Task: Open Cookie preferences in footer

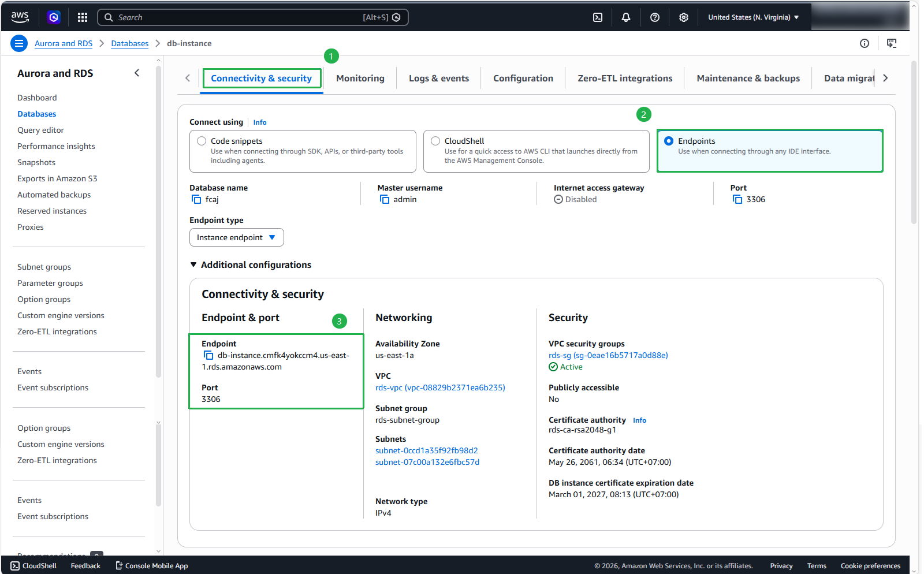Action: pos(870,566)
